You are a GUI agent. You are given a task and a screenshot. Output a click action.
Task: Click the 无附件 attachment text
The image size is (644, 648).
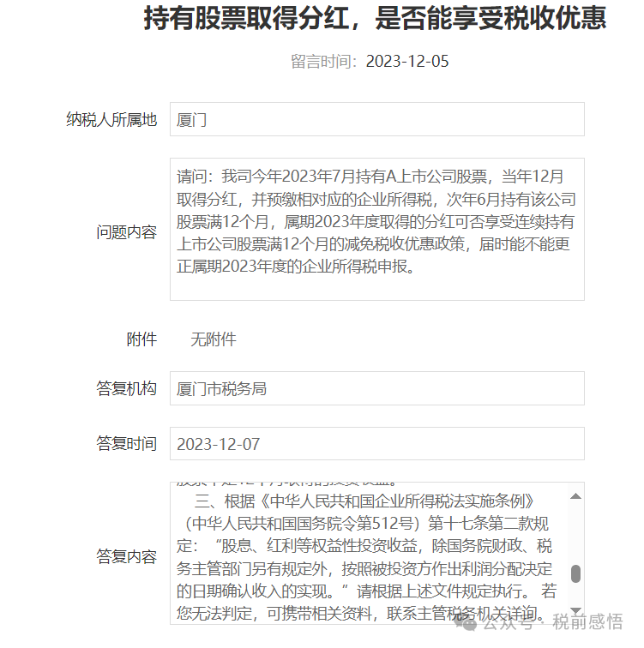point(214,339)
